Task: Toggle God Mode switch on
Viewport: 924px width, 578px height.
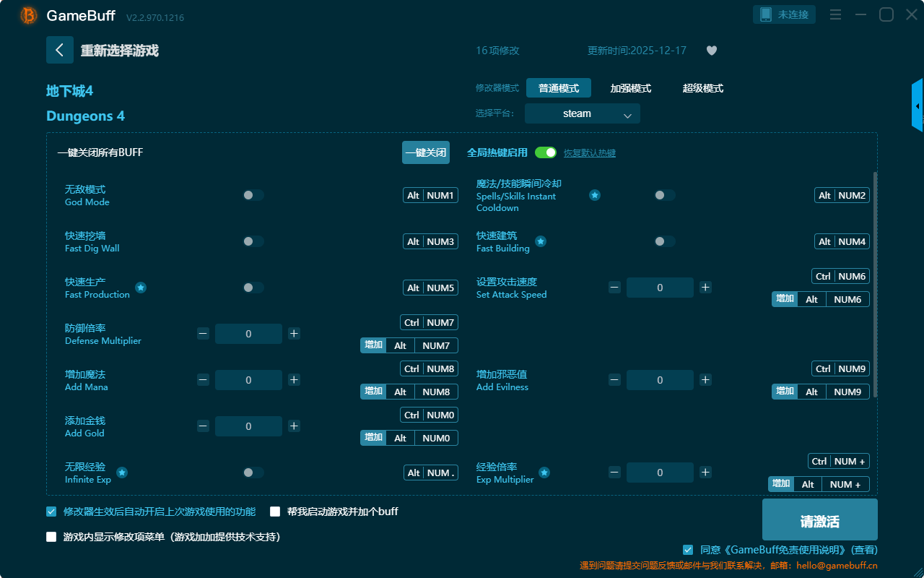Action: pyautogui.click(x=253, y=195)
